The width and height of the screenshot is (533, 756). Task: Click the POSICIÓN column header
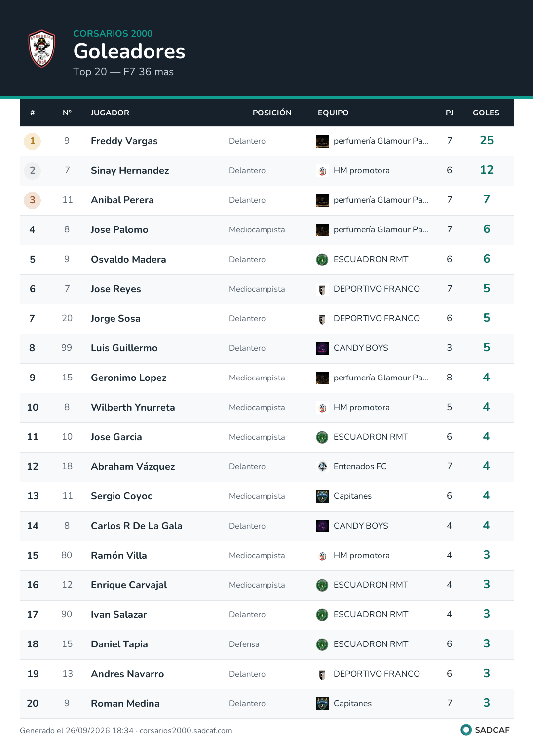pos(272,113)
